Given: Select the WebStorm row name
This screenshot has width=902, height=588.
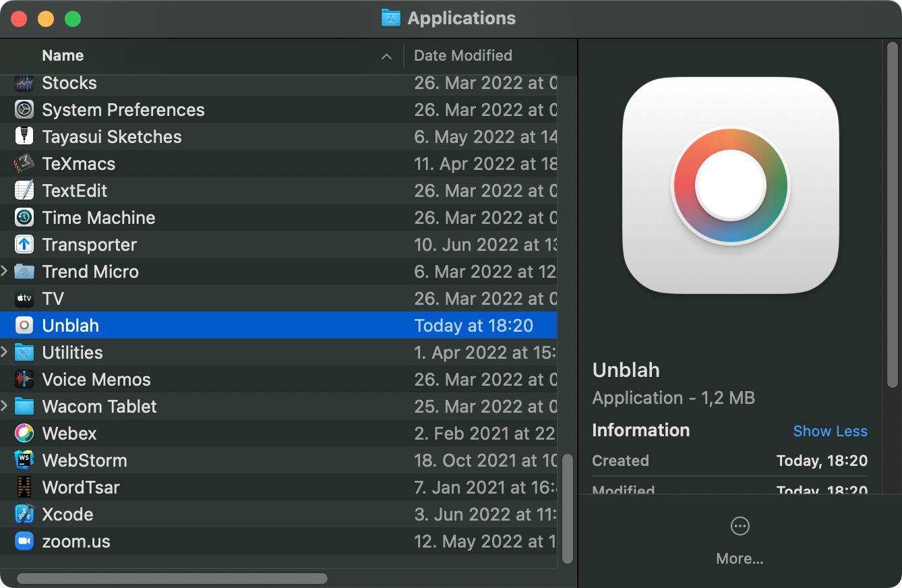Looking at the screenshot, I should (x=85, y=461).
